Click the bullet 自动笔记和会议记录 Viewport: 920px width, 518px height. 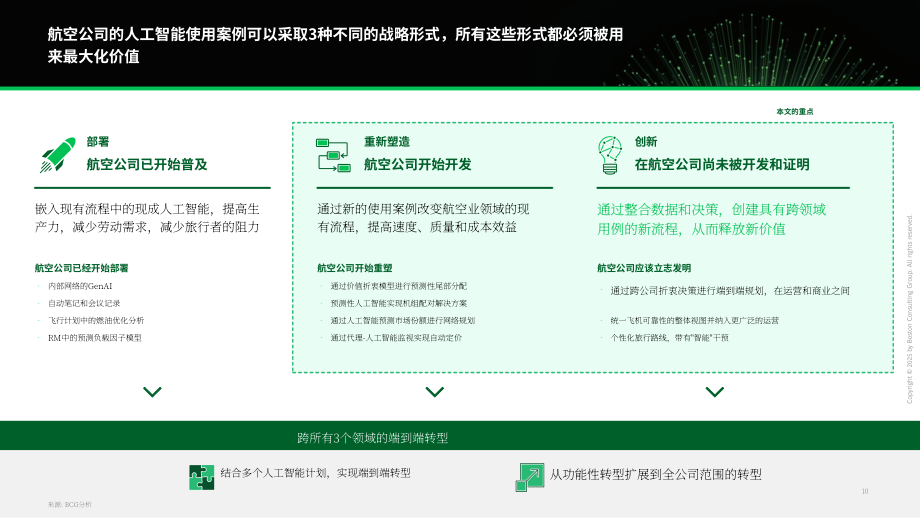tap(84, 303)
